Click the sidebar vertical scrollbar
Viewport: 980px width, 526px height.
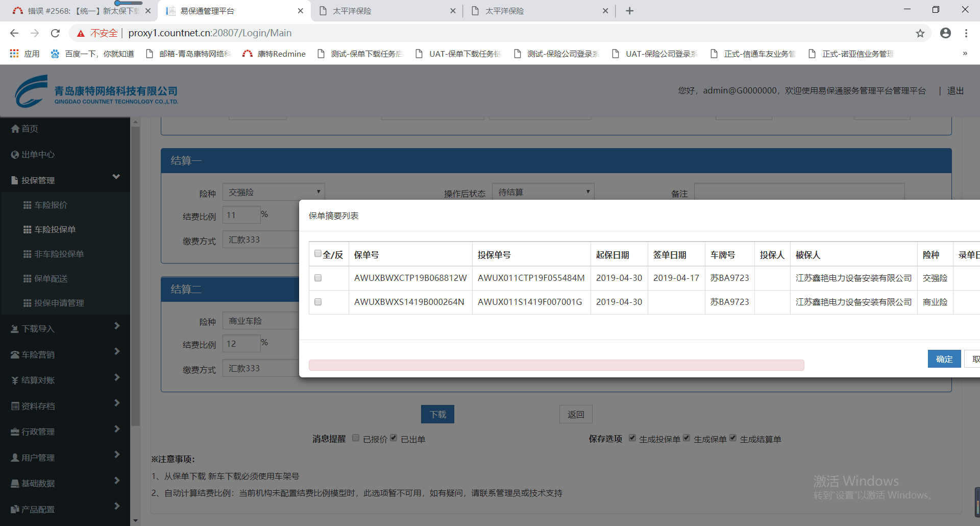pyautogui.click(x=135, y=276)
